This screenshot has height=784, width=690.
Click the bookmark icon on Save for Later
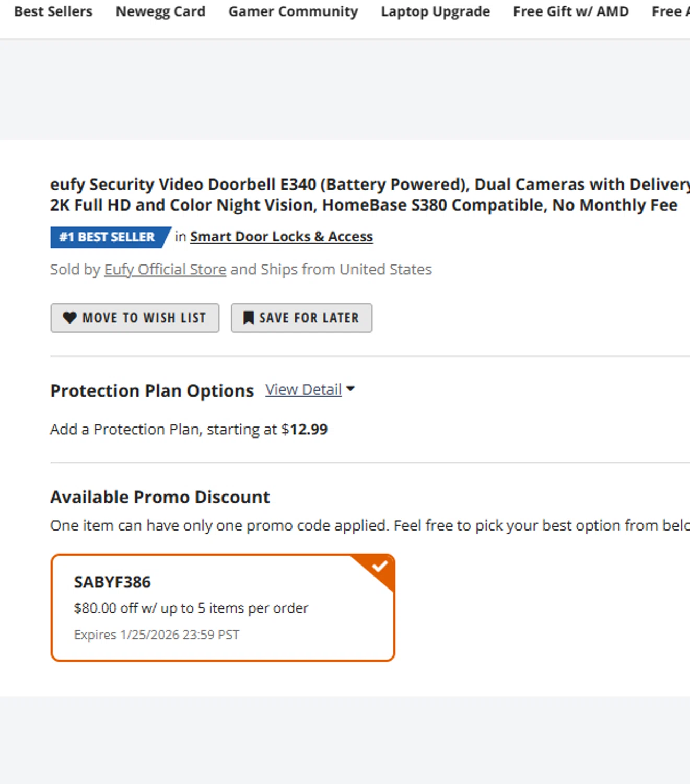click(249, 318)
